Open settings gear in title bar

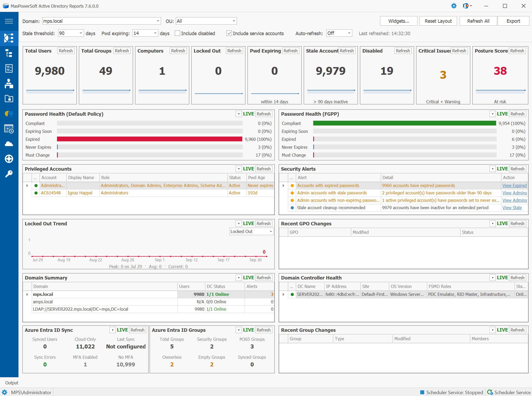tap(454, 6)
